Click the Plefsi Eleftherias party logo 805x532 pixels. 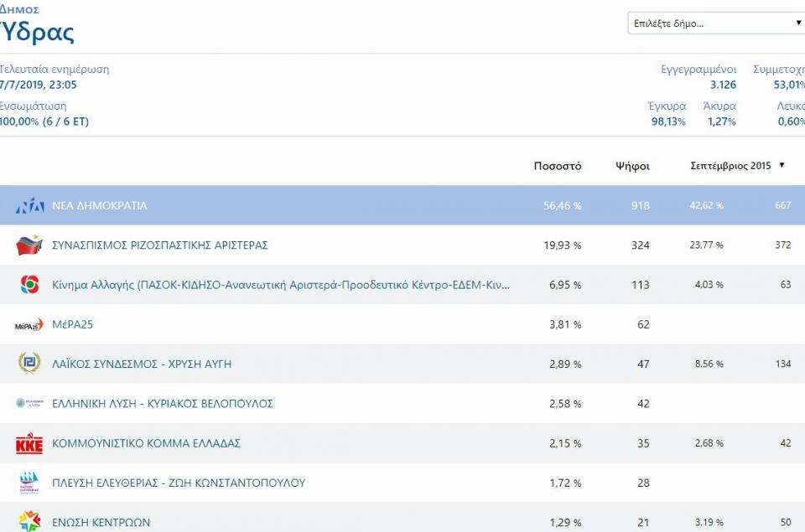point(29,483)
